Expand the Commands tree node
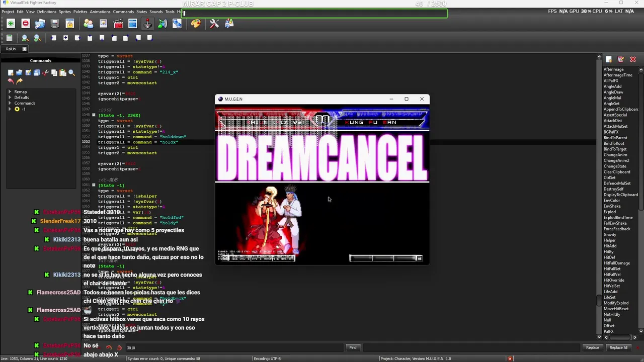Viewport: 644px width, 362px height. [10, 103]
